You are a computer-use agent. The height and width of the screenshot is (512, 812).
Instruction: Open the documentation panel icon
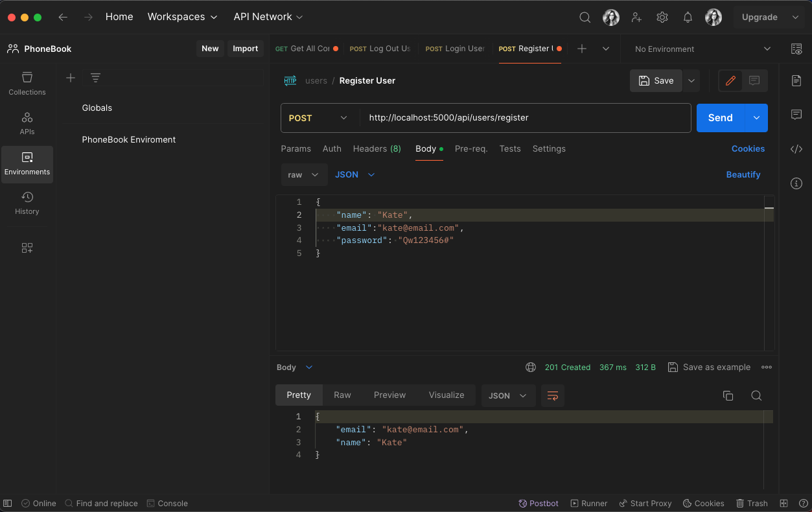(796, 80)
